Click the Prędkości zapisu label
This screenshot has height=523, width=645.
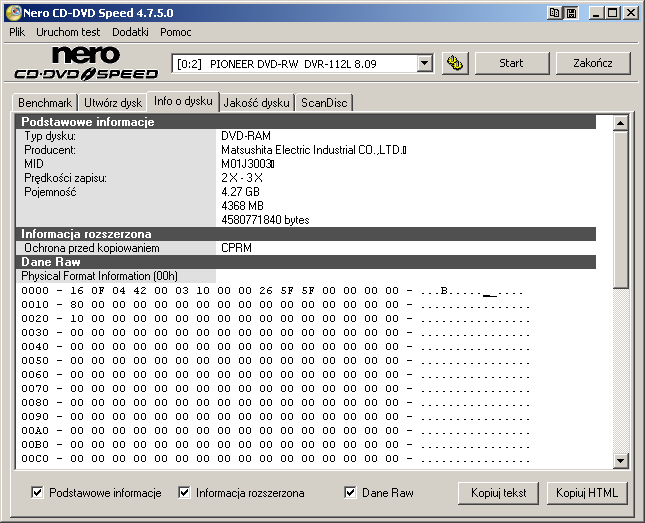[x=65, y=178]
